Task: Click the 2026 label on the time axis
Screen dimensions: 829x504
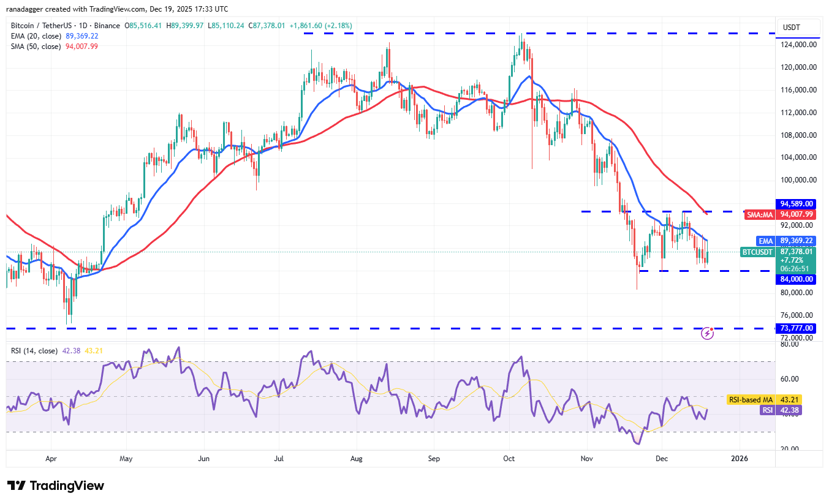Action: tap(742, 458)
